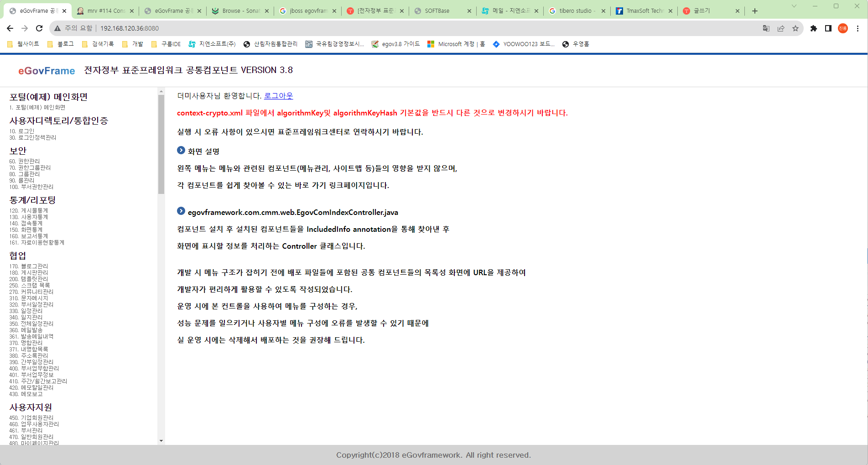The width and height of the screenshot is (868, 465).
Task: Open 국유림경영정보시 bookmark
Action: (335, 44)
